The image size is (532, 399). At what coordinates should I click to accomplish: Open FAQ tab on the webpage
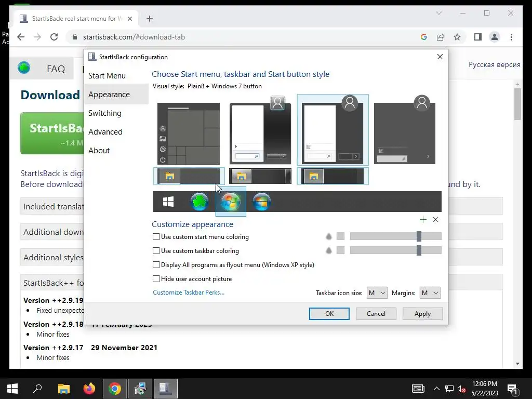point(56,69)
